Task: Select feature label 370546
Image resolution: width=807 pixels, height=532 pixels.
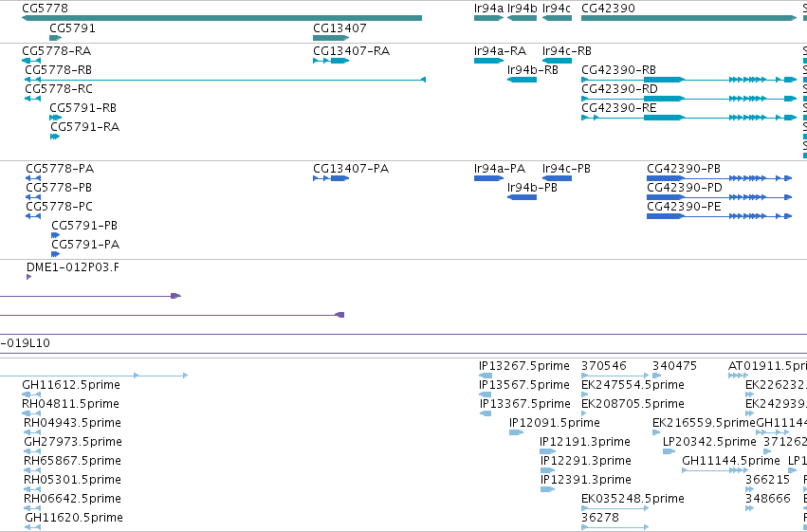Action: point(604,366)
